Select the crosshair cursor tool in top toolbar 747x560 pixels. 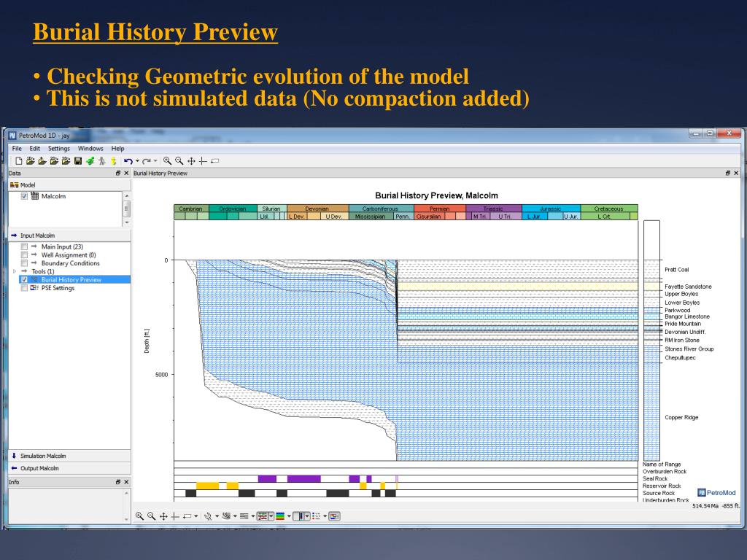(x=203, y=161)
